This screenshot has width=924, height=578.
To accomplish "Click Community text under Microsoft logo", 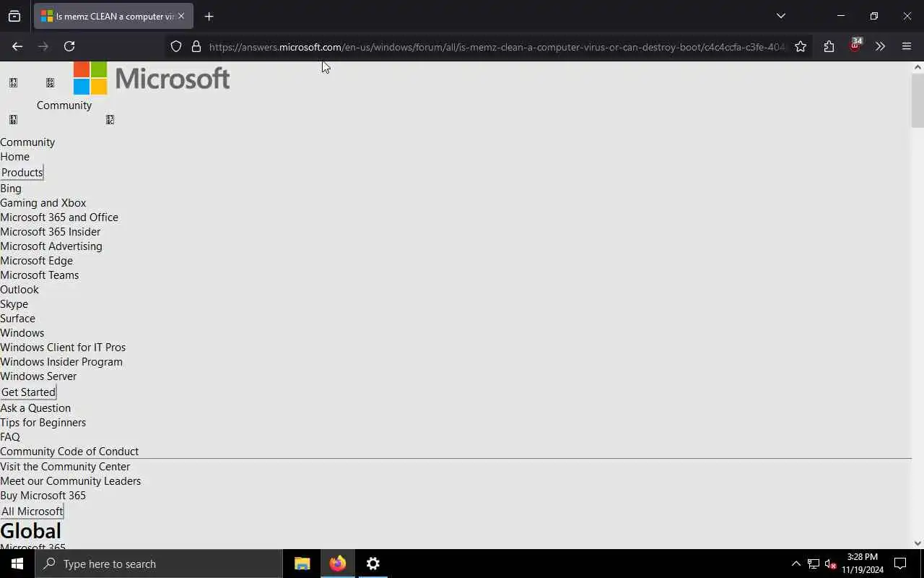I will click(64, 105).
